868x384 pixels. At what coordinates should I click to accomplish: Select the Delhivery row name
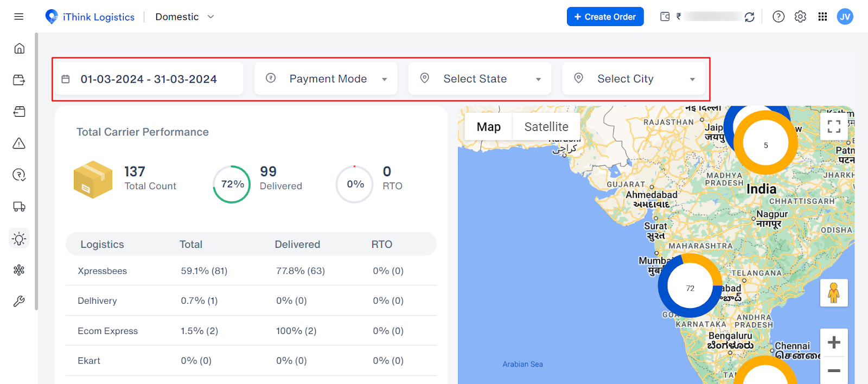(x=97, y=300)
